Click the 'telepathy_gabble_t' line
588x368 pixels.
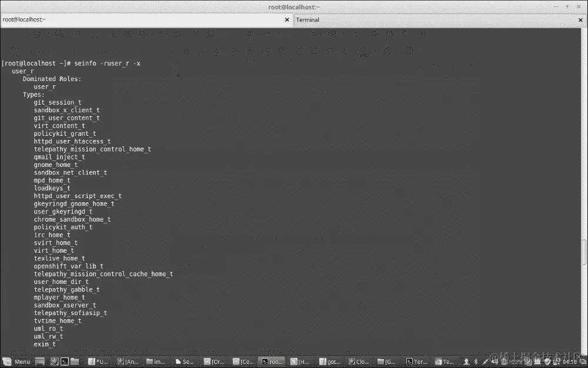pyautogui.click(x=67, y=290)
